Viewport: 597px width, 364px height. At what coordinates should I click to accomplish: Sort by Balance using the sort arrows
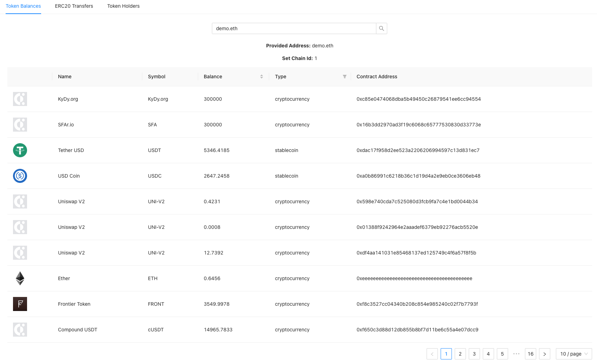tap(261, 77)
